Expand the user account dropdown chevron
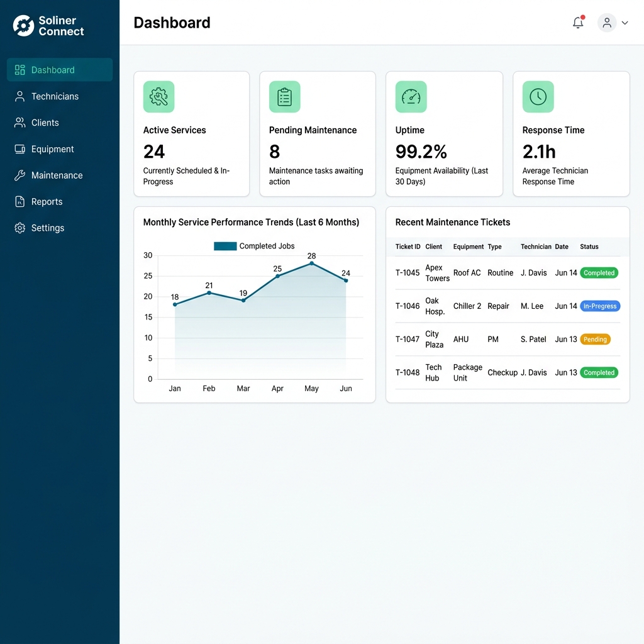The width and height of the screenshot is (644, 644). [x=625, y=23]
